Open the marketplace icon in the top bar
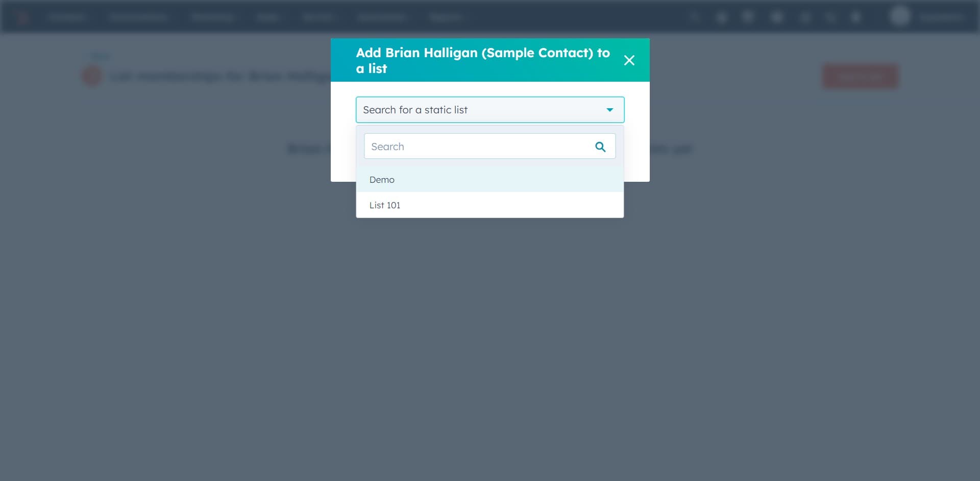Viewport: 980px width, 481px height. point(721,16)
